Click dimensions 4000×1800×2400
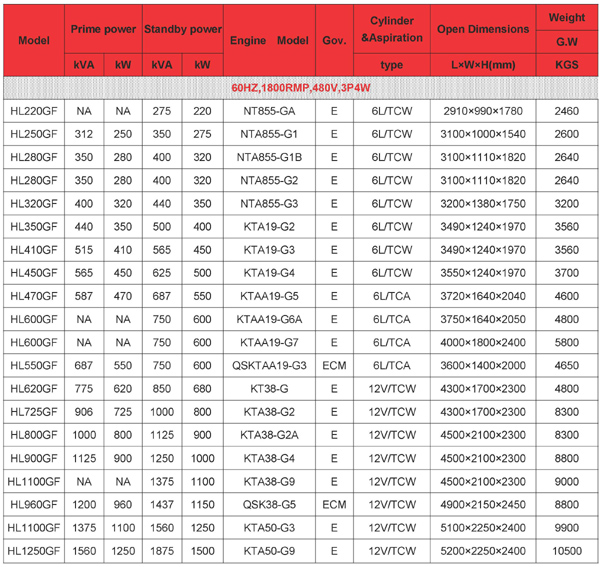Viewport: 600px width, 567px height. [483, 342]
